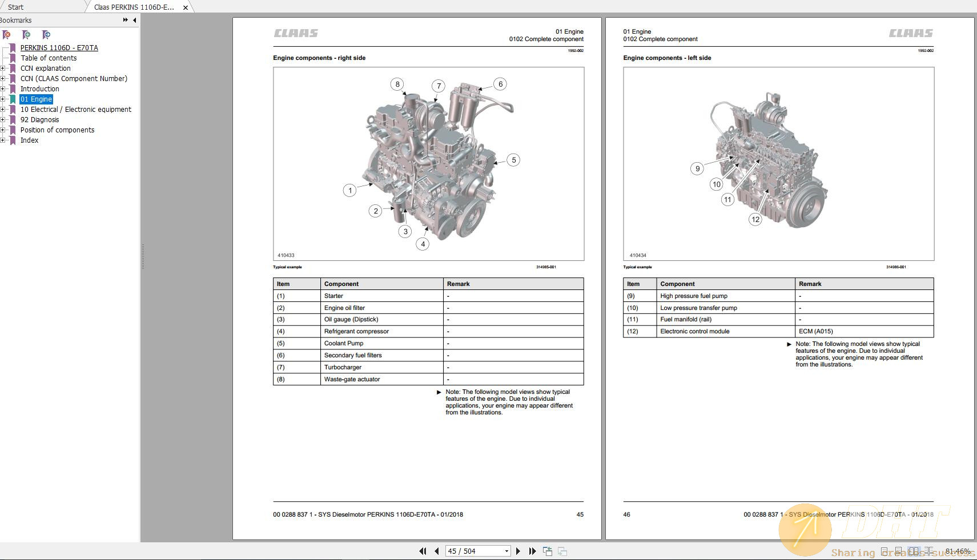Click the High pressure fuel pump cell
Screen dimensions: 977x560
[725, 296]
